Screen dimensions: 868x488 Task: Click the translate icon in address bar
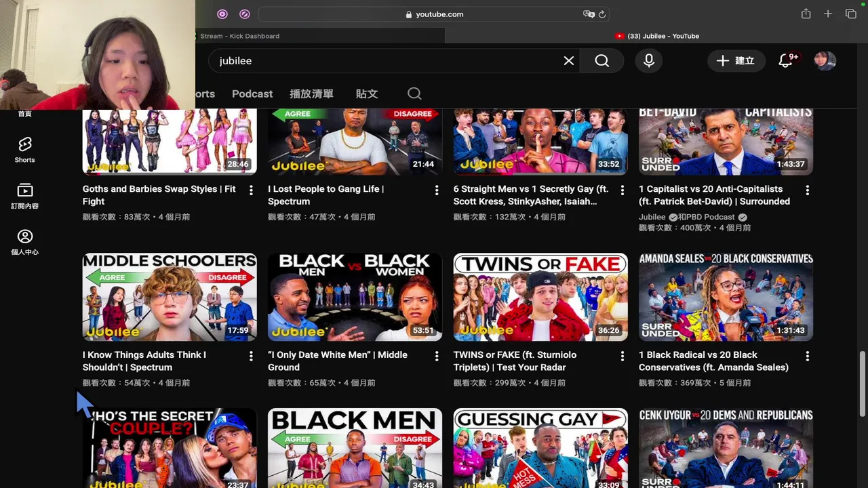(589, 14)
